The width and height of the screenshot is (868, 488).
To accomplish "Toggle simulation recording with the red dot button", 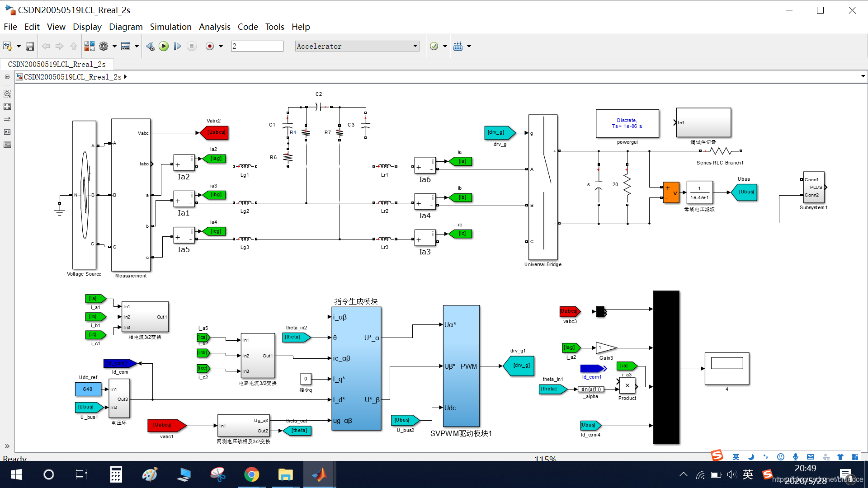I will pyautogui.click(x=210, y=46).
